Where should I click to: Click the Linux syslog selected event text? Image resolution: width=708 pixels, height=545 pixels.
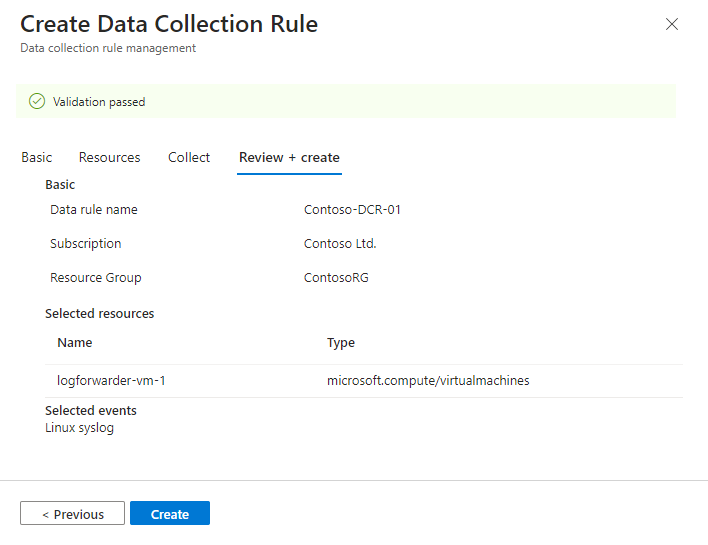(x=79, y=427)
